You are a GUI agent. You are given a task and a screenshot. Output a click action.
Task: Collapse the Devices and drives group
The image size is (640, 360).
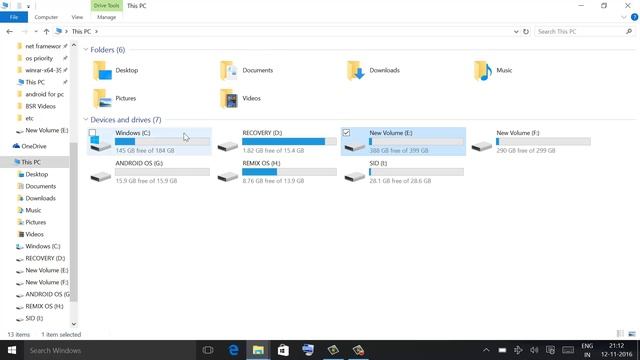click(x=86, y=120)
